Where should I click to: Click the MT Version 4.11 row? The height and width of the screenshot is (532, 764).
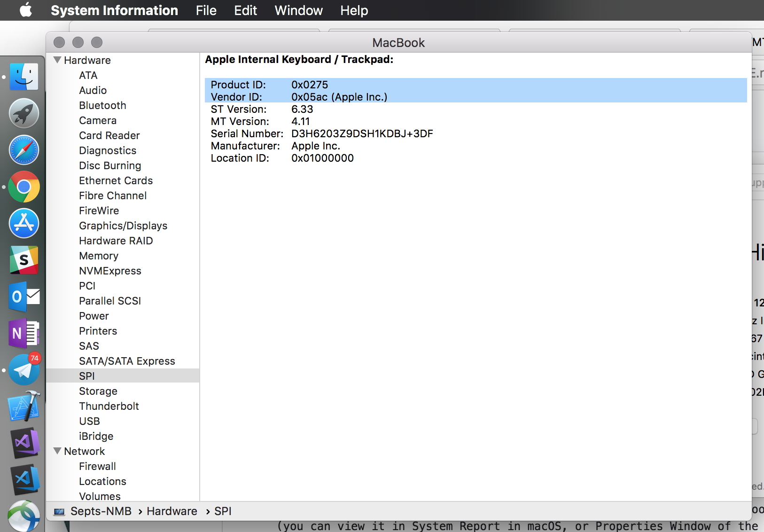tap(476, 121)
